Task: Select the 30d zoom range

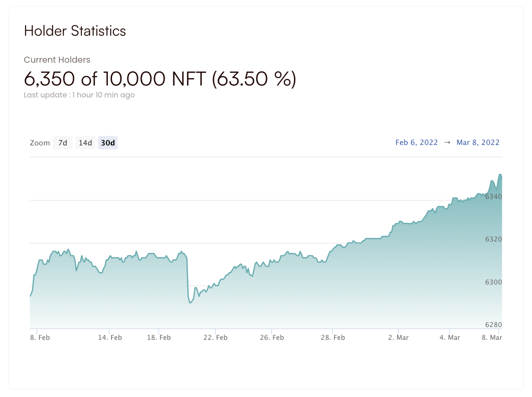Action: (x=108, y=143)
